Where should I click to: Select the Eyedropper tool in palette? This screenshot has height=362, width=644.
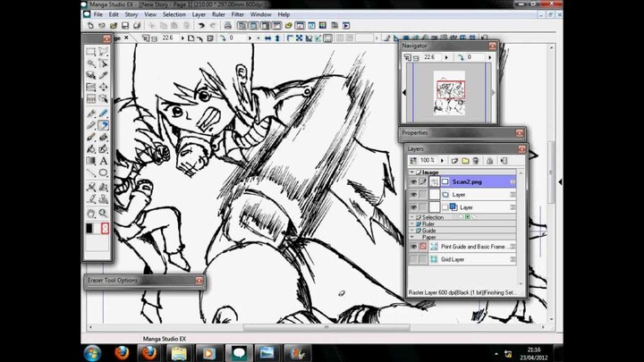(104, 75)
